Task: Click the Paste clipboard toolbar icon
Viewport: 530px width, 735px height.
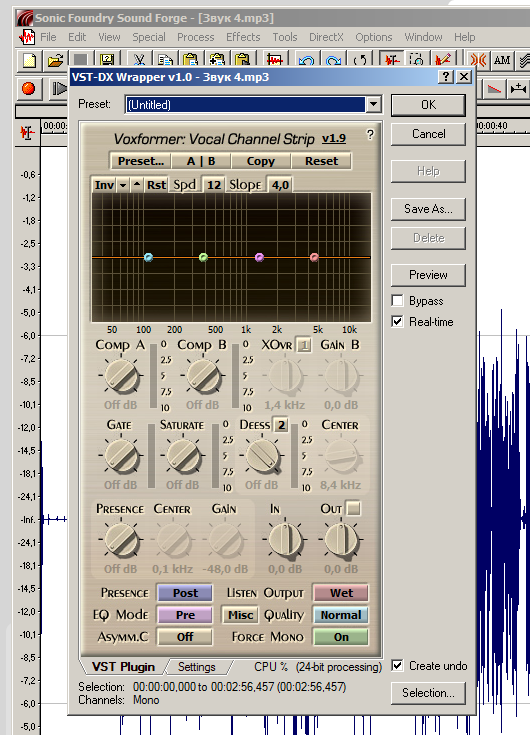Action: click(190, 60)
